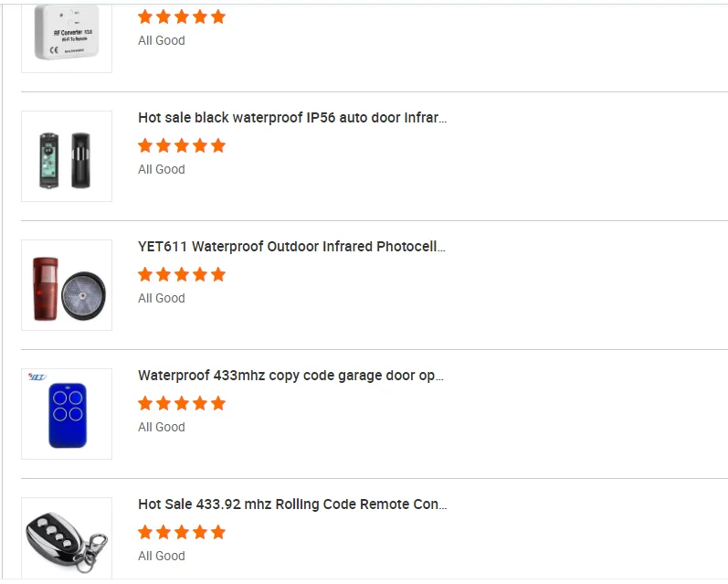Viewport: 728px width, 584px height.
Task: Click the stars under 433mhz garage remote
Action: tap(181, 403)
